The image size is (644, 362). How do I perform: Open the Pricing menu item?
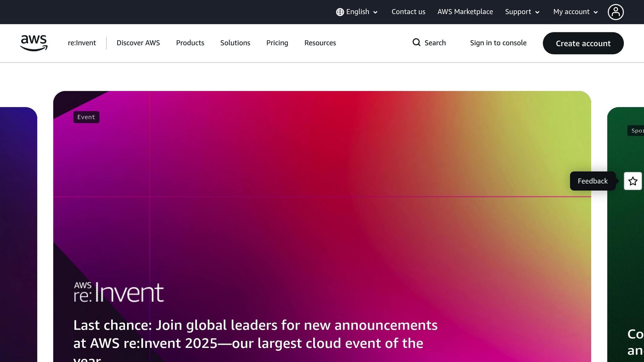click(277, 43)
